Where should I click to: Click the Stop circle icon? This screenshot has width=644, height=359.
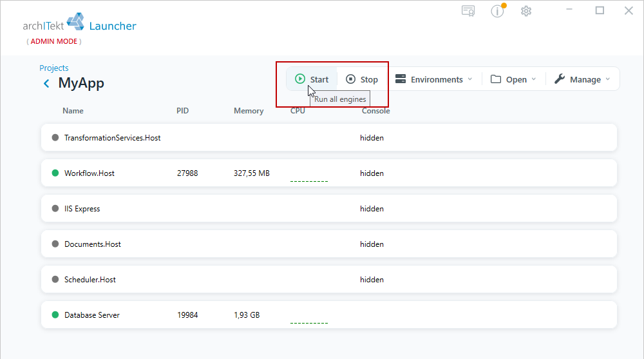(x=350, y=79)
